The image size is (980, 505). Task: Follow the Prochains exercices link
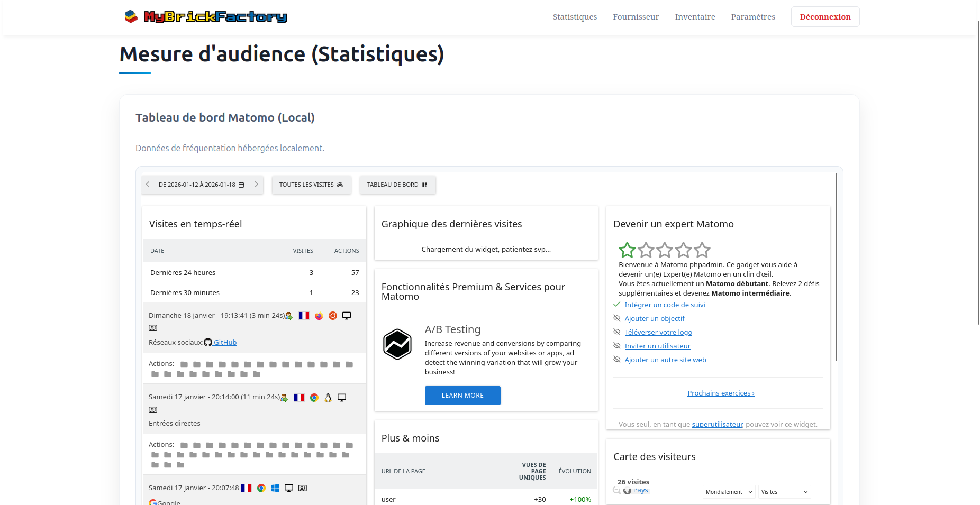click(721, 393)
